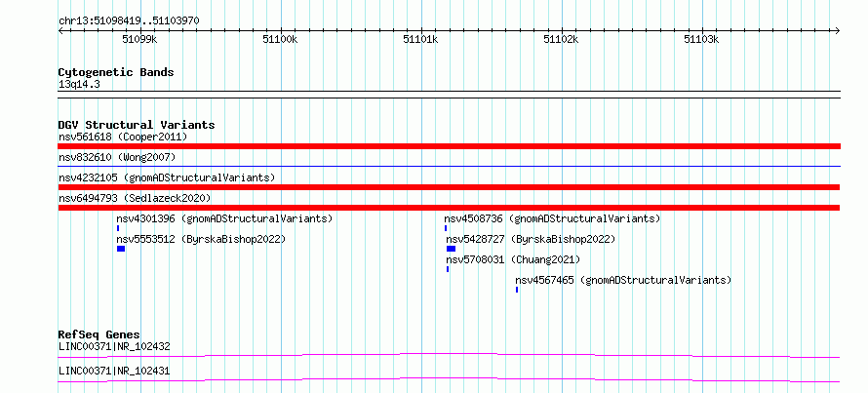Click the 51102k ruler tick label
The image size is (868, 393).
[x=562, y=39]
